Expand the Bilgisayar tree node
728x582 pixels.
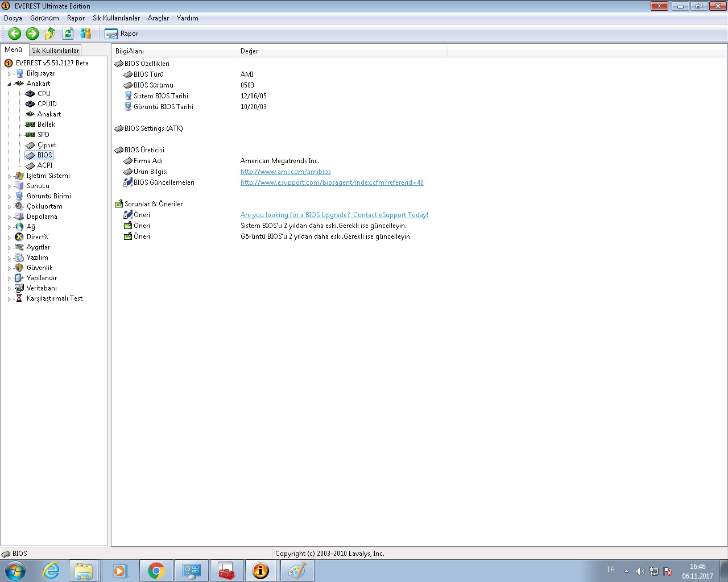coord(9,74)
